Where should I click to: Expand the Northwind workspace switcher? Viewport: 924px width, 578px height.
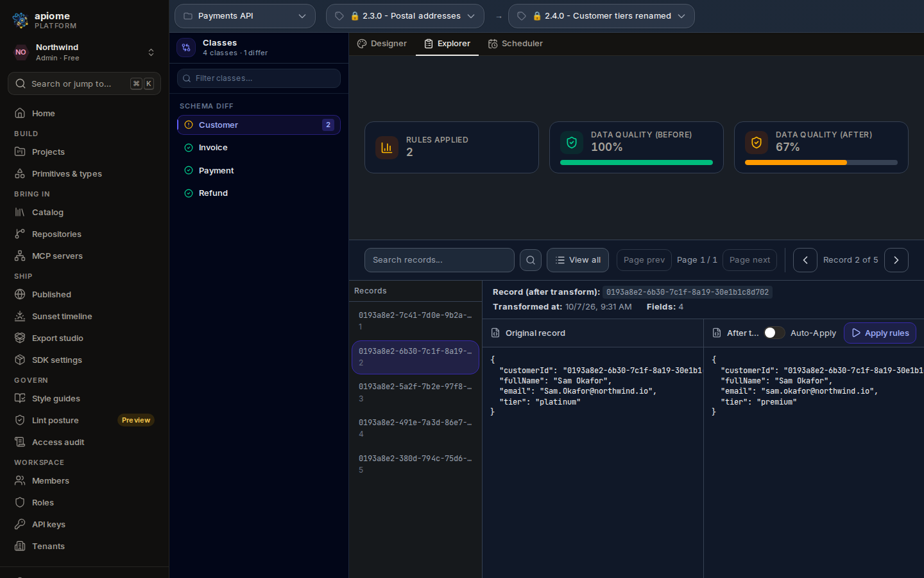84,52
